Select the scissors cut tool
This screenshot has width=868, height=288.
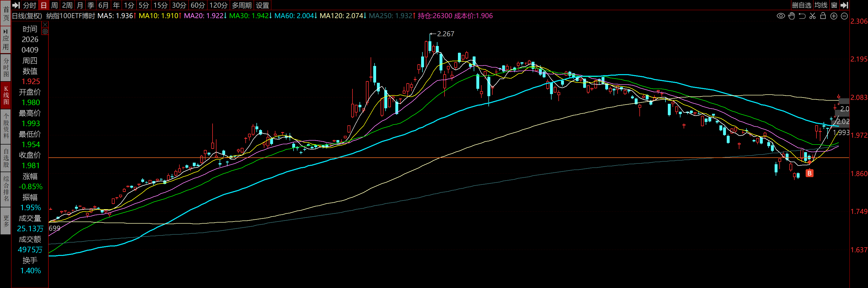(813, 16)
